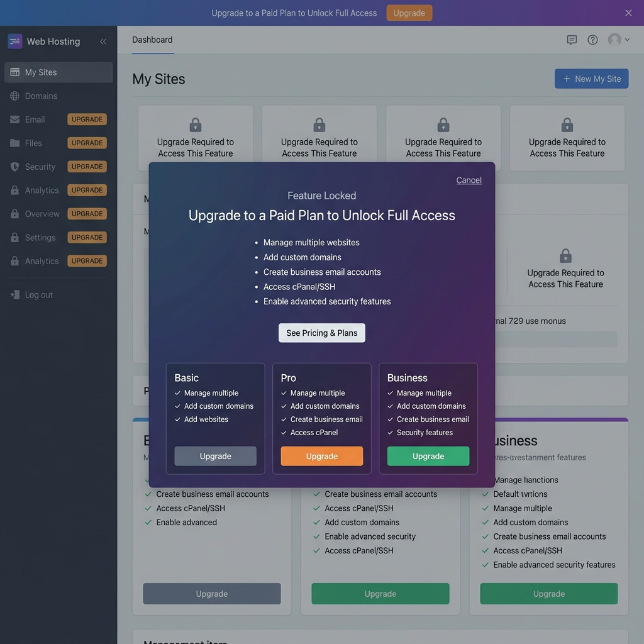The image size is (644, 644).
Task: Open Overview in the sidebar
Action: pyautogui.click(x=42, y=214)
